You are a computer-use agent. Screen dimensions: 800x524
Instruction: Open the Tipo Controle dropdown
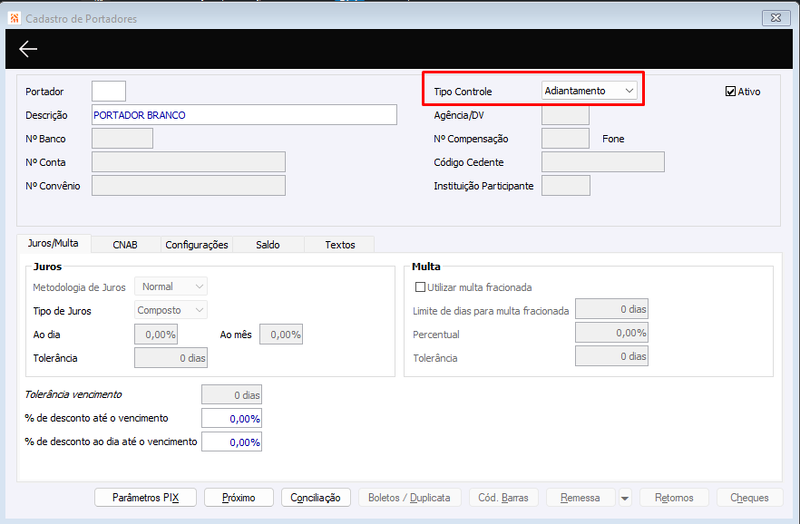[x=589, y=91]
